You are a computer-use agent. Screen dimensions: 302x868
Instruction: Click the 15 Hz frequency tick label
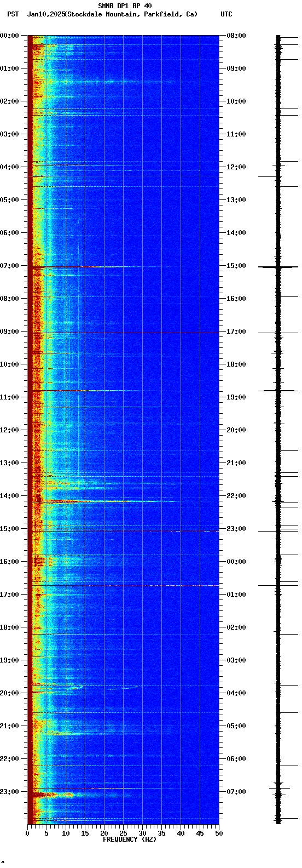(x=85, y=833)
